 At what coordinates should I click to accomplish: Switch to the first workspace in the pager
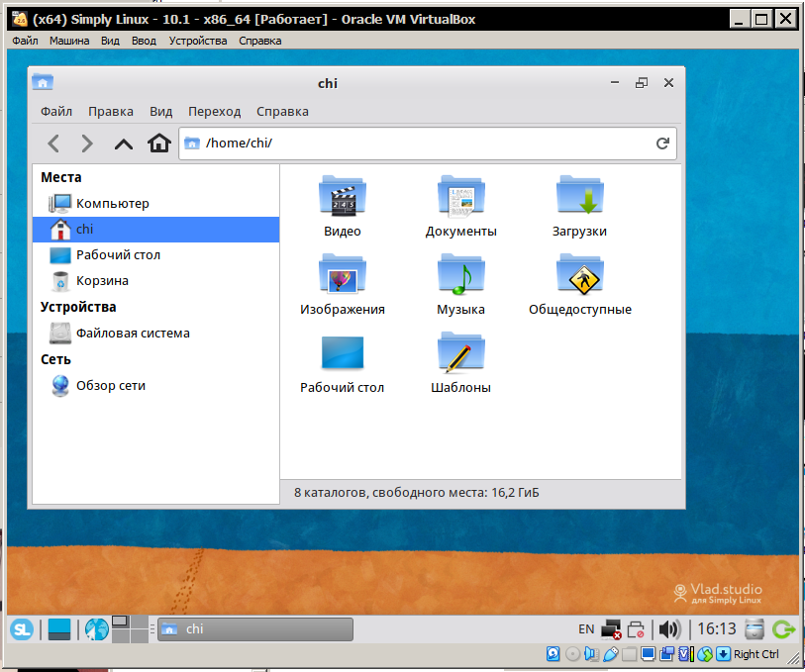click(x=120, y=622)
